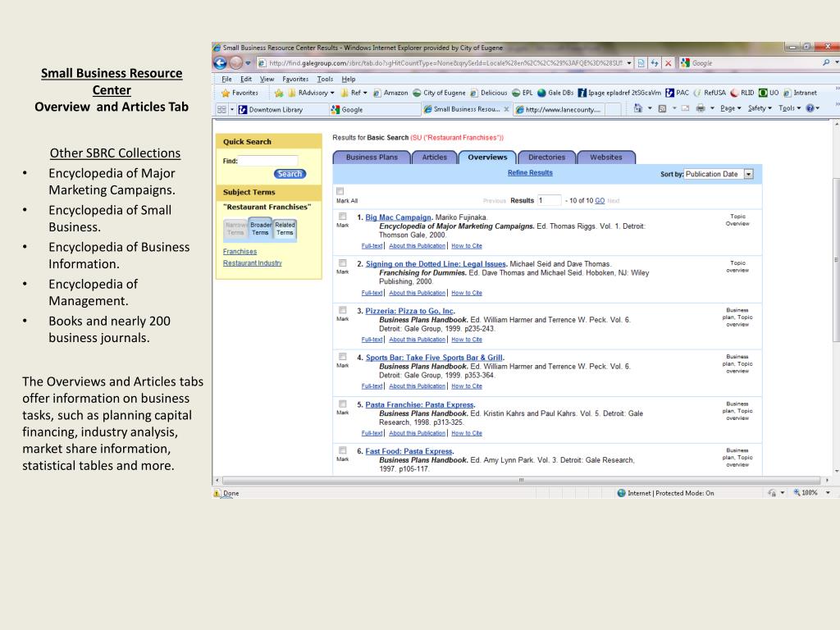The height and width of the screenshot is (630, 840).
Task: Mark the Pasta Franchise: Pasta Express result
Action: coord(342,404)
